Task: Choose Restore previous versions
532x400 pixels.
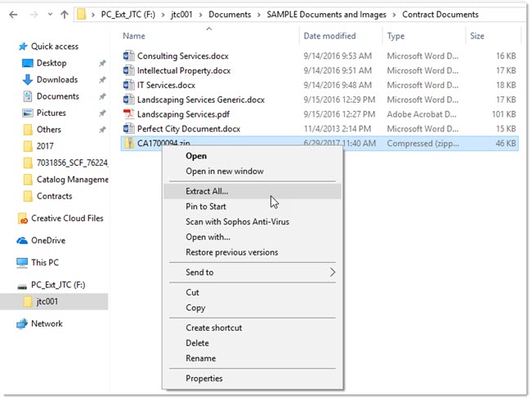Action: (232, 252)
